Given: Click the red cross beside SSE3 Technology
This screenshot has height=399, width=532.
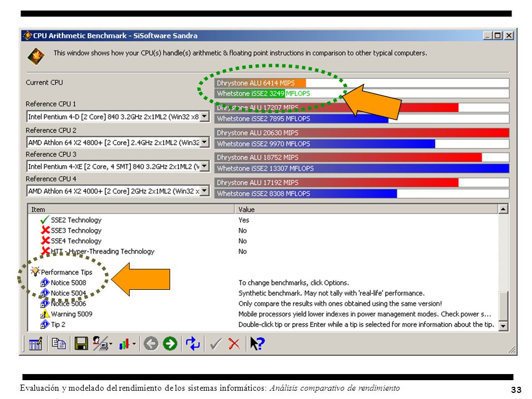Looking at the screenshot, I should (45, 230).
